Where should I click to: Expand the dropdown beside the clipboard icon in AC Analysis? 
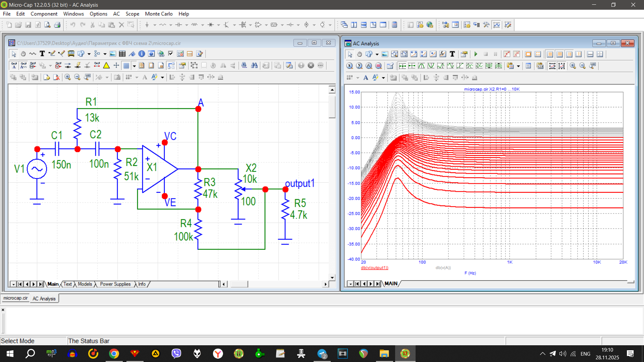(519, 66)
